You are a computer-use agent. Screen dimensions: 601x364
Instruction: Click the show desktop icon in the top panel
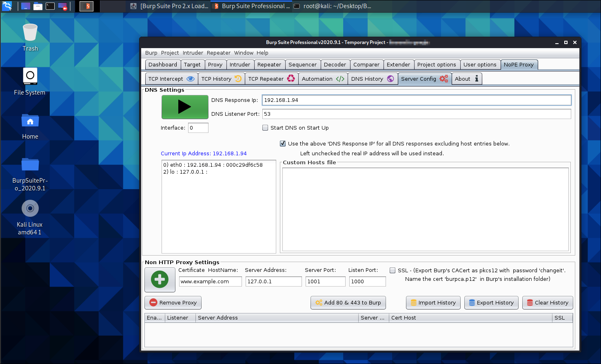point(26,6)
